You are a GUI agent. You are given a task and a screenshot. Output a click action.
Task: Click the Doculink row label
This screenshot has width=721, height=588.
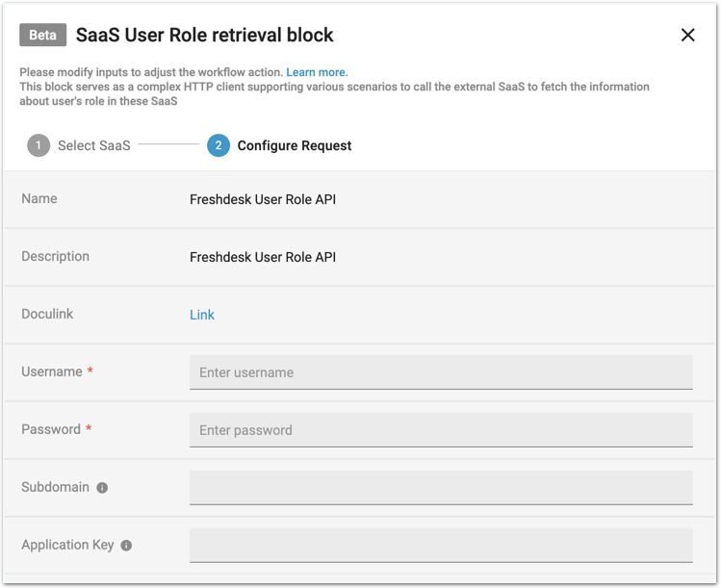[47, 314]
